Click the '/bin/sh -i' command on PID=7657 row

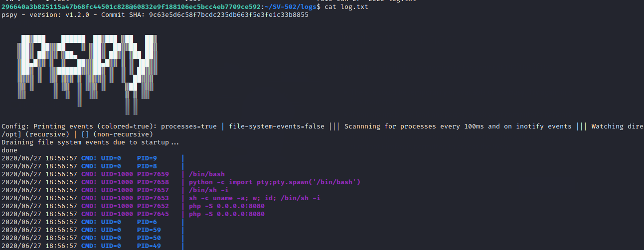tap(209, 190)
